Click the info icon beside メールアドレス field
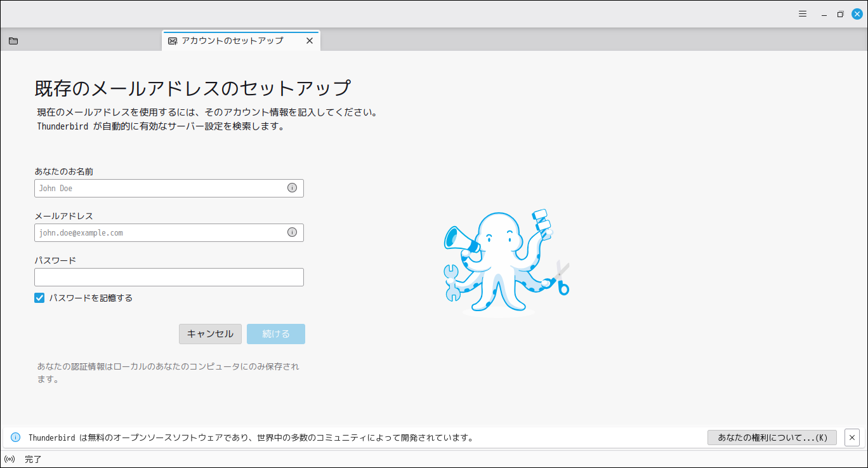The image size is (868, 468). 293,232
